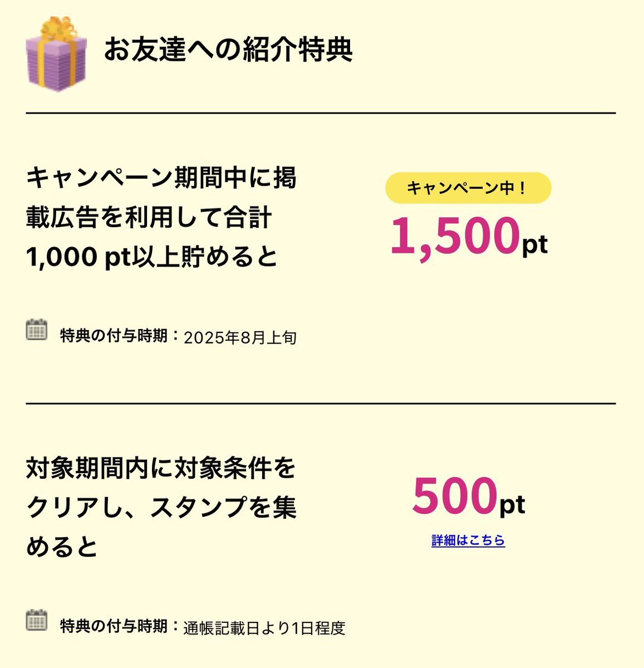Click the purple gift box icon
This screenshot has width=644, height=668.
56,54
